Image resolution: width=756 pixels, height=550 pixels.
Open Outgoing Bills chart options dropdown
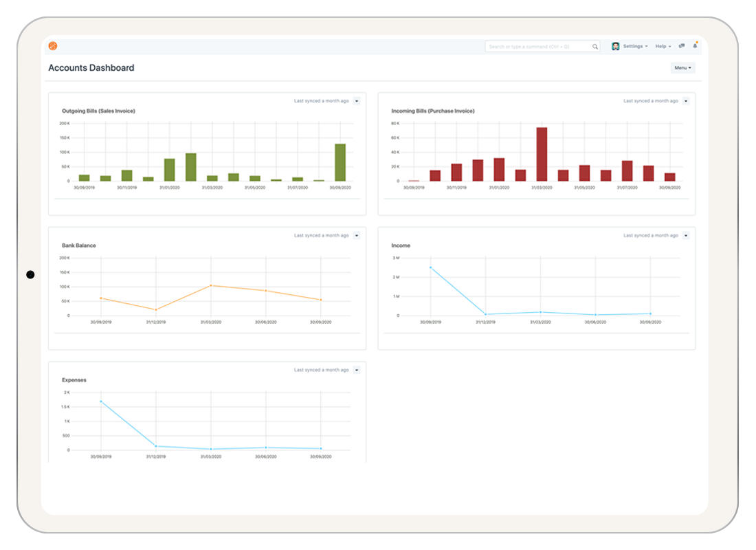[x=357, y=101]
